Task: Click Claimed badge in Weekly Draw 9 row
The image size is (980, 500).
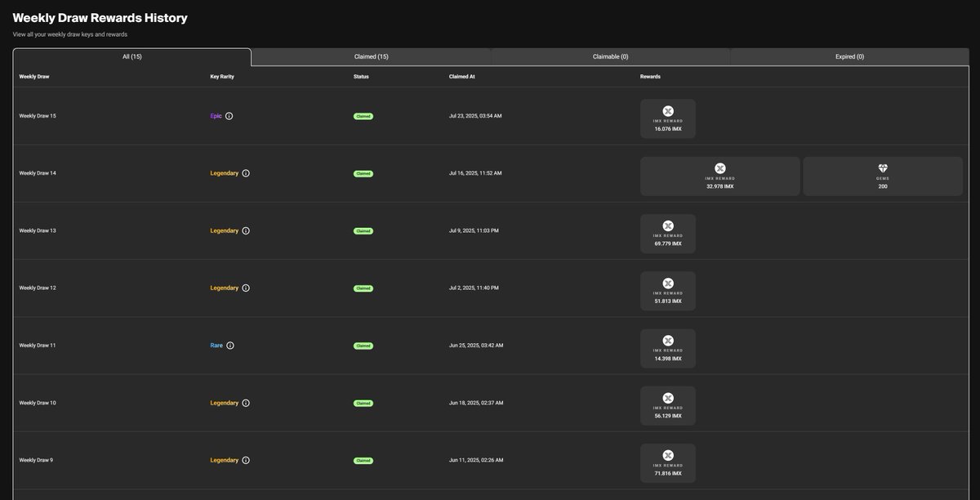Action: [x=363, y=460]
